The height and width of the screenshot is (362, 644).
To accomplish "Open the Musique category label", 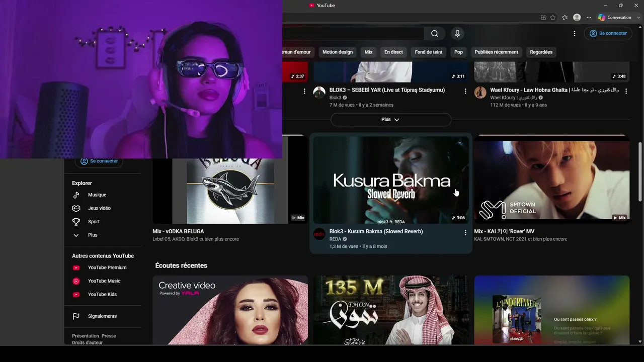I will tap(97, 195).
